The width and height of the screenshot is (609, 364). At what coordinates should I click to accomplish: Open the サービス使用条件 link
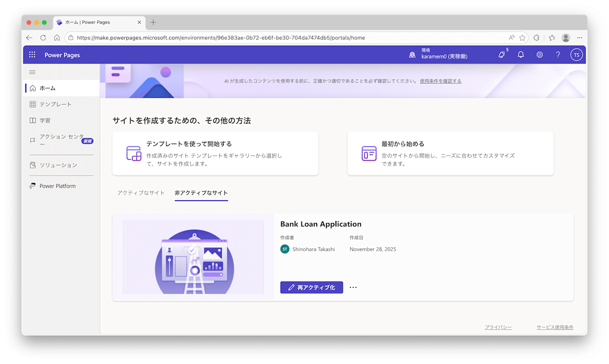point(555,327)
